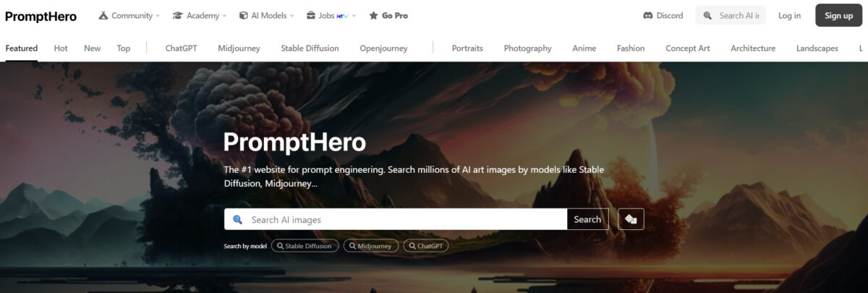Viewport: 868px width, 293px height.
Task: Click the Sign up button
Action: (838, 15)
